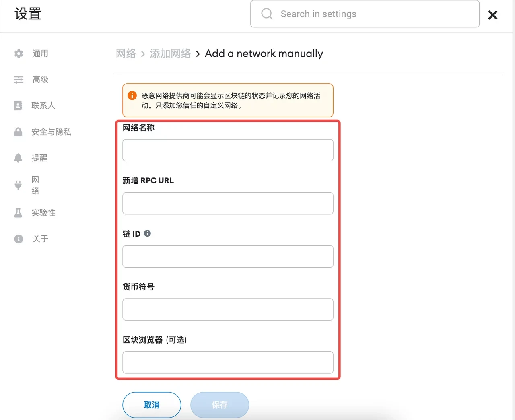Click the Chain ID info tooltip icon
515x420 pixels.
[147, 233]
